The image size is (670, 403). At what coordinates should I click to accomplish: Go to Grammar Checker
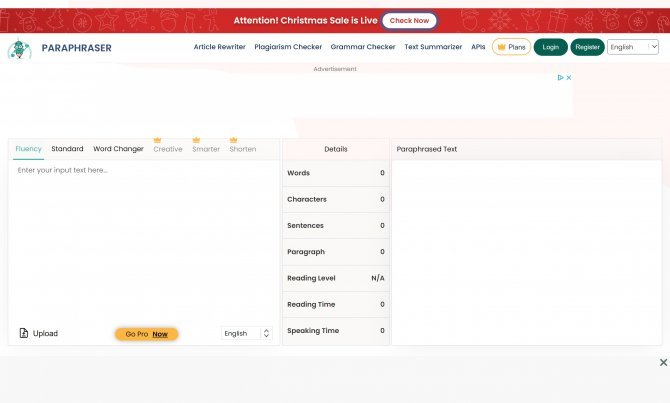(363, 47)
